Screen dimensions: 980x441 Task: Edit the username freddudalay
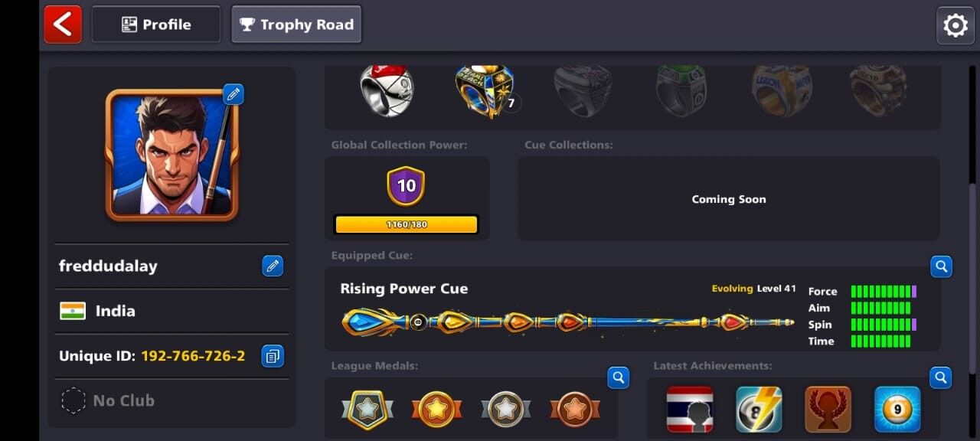273,266
